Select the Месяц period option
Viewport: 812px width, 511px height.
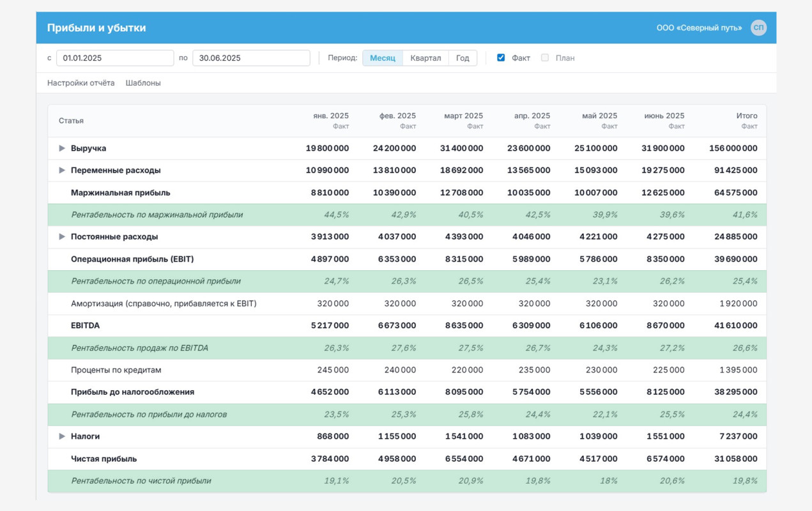(383, 58)
